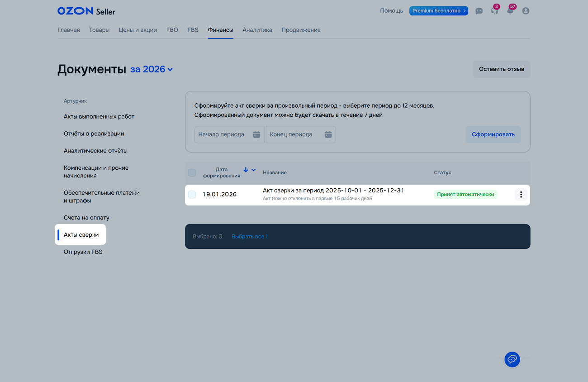Switch to the Аналитика tab
Viewport: 588px width, 382px height.
tap(257, 30)
